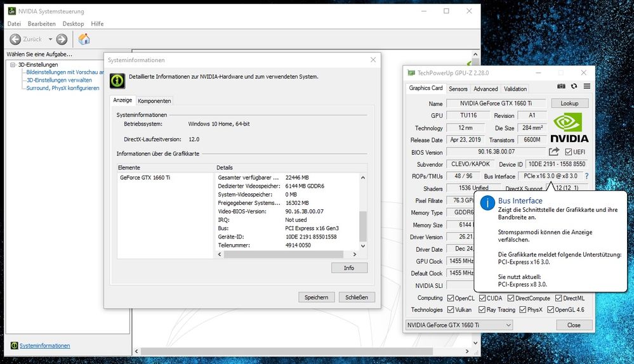Image resolution: width=634 pixels, height=364 pixels.
Task: Click the Lookup button
Action: click(x=569, y=103)
